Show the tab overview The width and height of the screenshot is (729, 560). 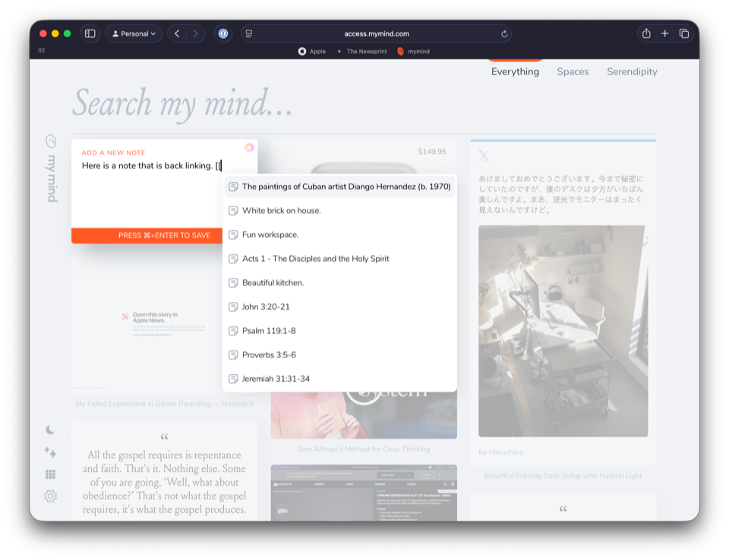[684, 33]
